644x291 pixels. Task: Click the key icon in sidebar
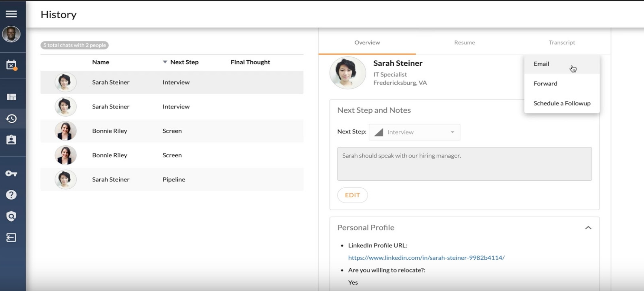click(x=11, y=174)
